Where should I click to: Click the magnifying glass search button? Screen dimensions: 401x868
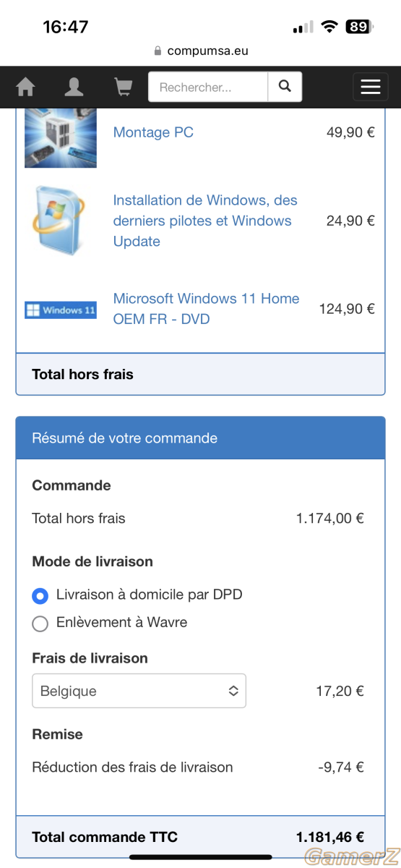point(285,87)
